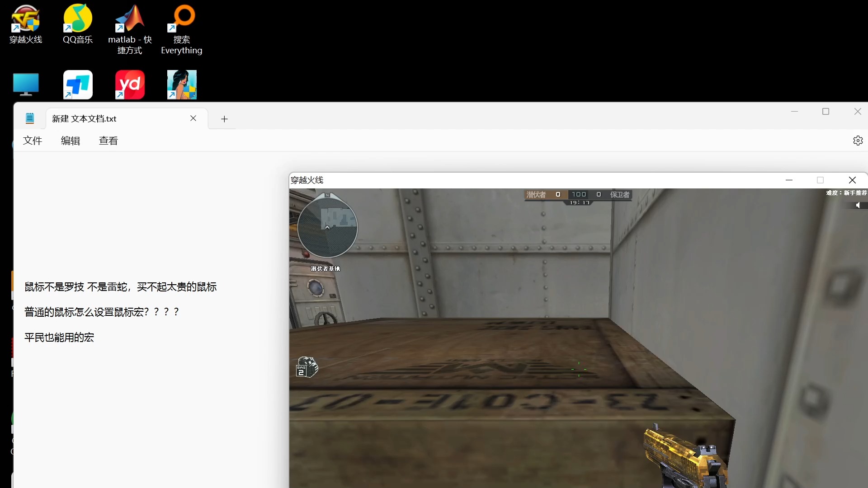868x488 pixels.
Task: Click the circular minimap in game
Action: [327, 227]
